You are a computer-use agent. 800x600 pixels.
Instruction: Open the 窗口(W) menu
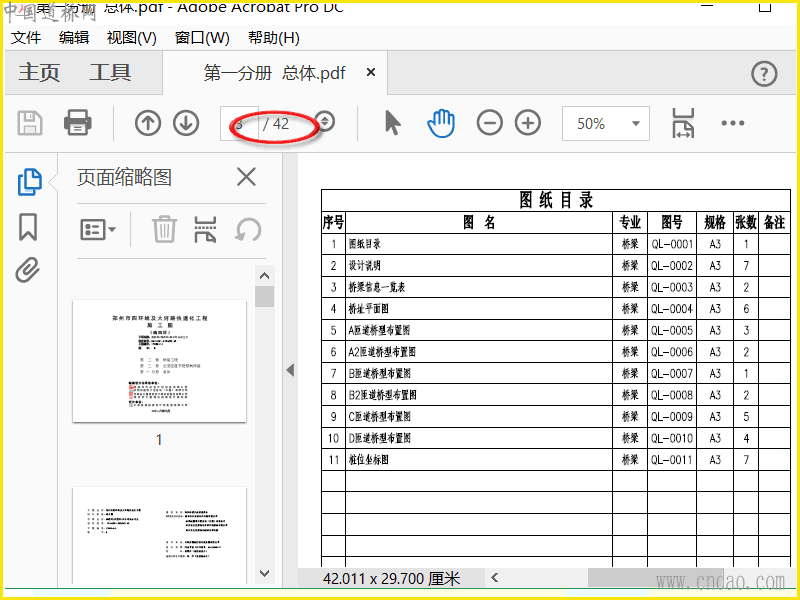pyautogui.click(x=202, y=38)
